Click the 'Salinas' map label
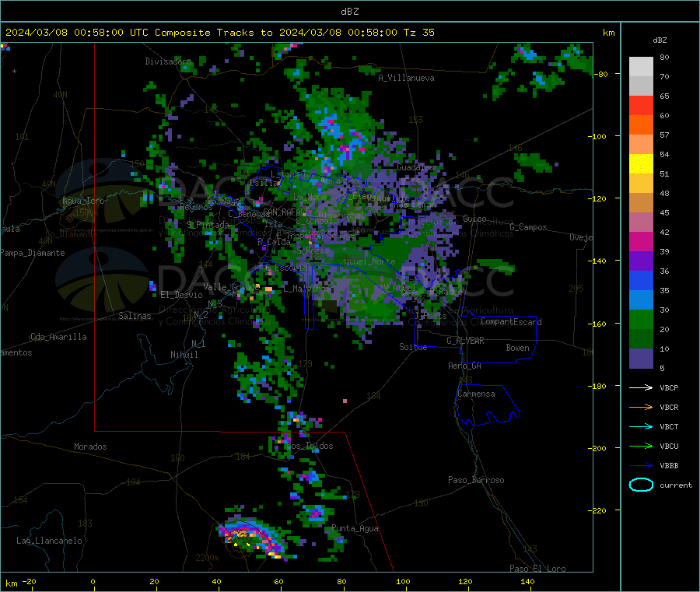 pos(135,316)
